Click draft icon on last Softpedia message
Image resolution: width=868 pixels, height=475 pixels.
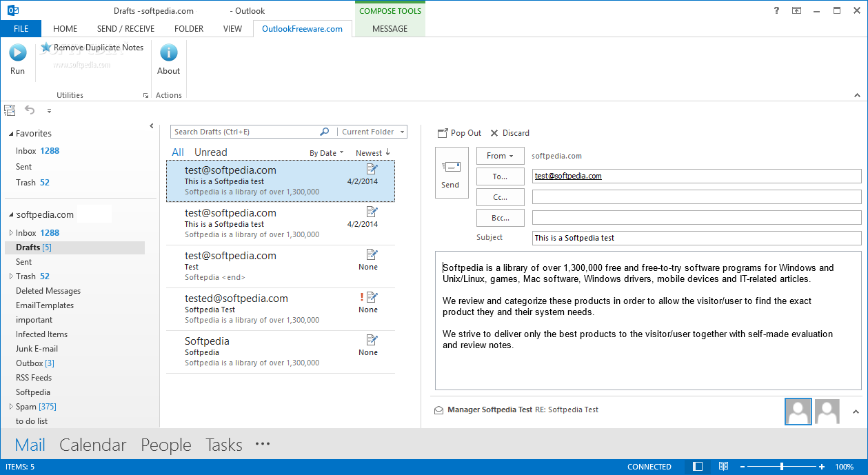372,340
